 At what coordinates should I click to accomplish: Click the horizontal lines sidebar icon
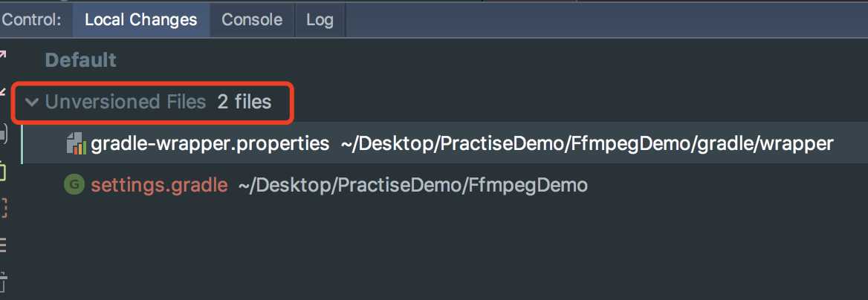[x=3, y=244]
